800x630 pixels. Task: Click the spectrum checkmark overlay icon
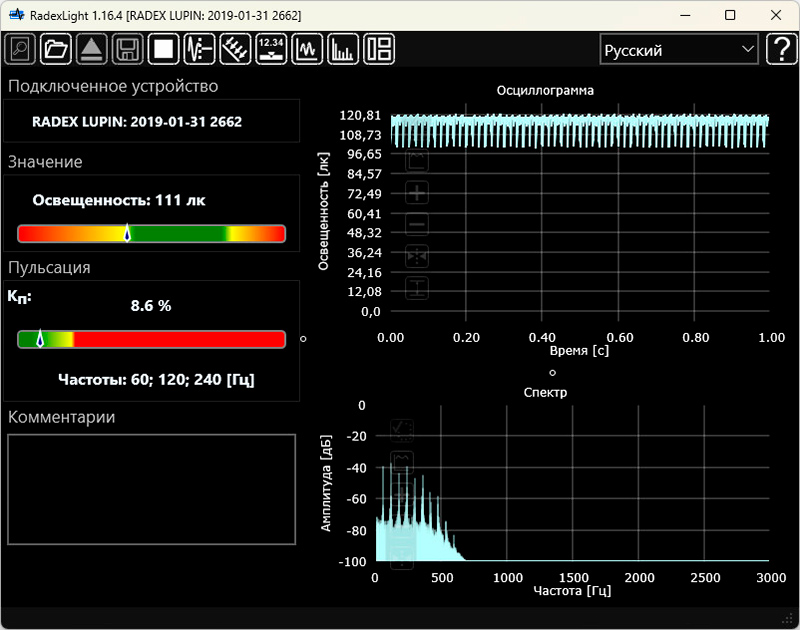point(402,430)
